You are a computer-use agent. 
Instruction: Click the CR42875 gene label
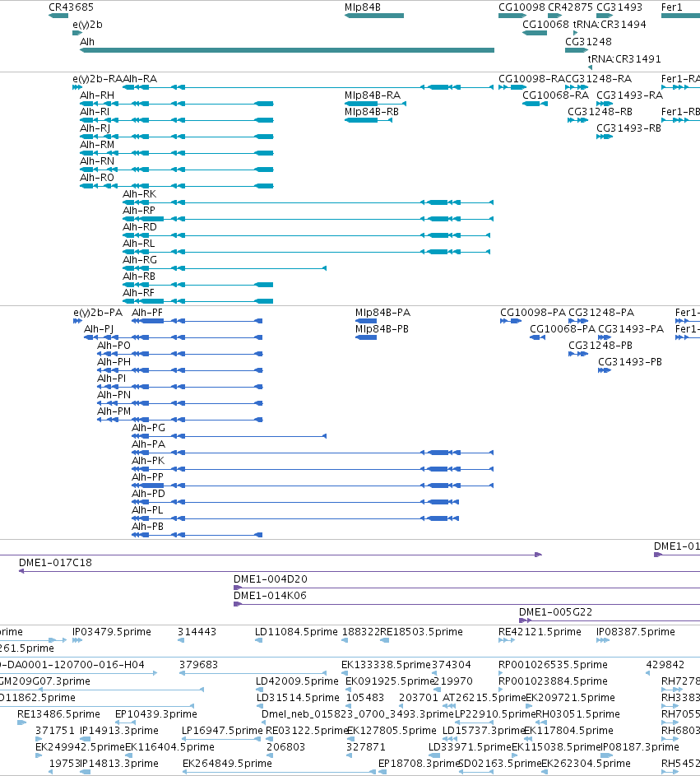pyautogui.click(x=570, y=7)
